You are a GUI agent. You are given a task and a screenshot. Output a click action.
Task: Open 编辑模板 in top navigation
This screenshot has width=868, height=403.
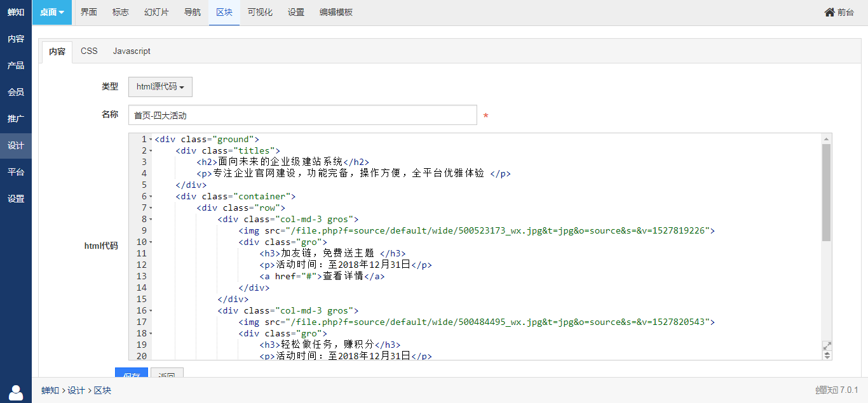[336, 12]
